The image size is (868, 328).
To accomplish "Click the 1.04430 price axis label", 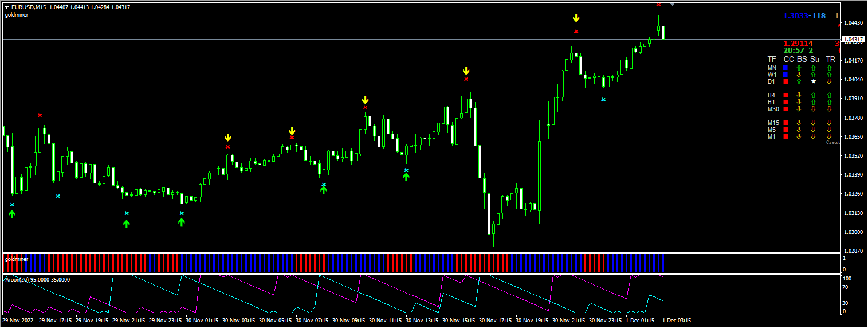I will click(x=854, y=23).
